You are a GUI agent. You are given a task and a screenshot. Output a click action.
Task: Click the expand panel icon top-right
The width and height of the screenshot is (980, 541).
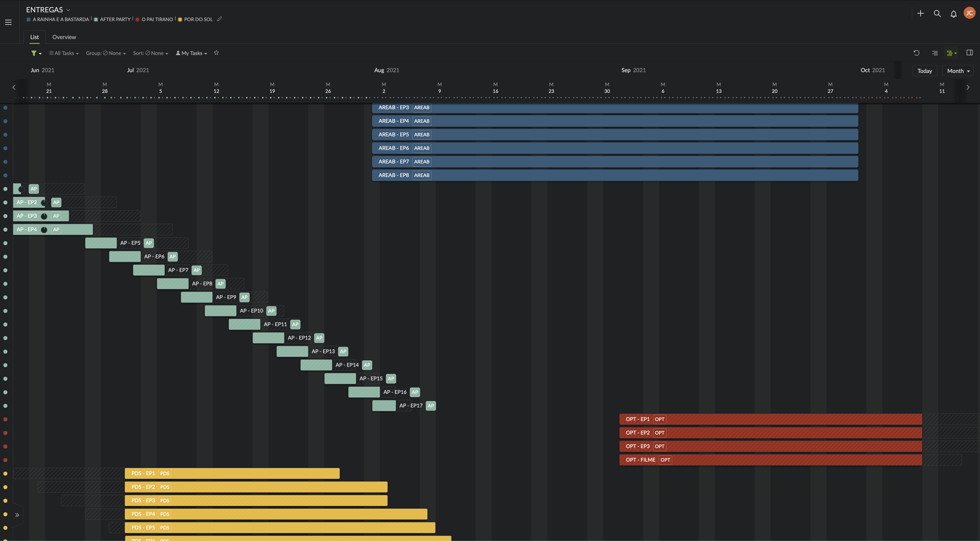pyautogui.click(x=970, y=53)
